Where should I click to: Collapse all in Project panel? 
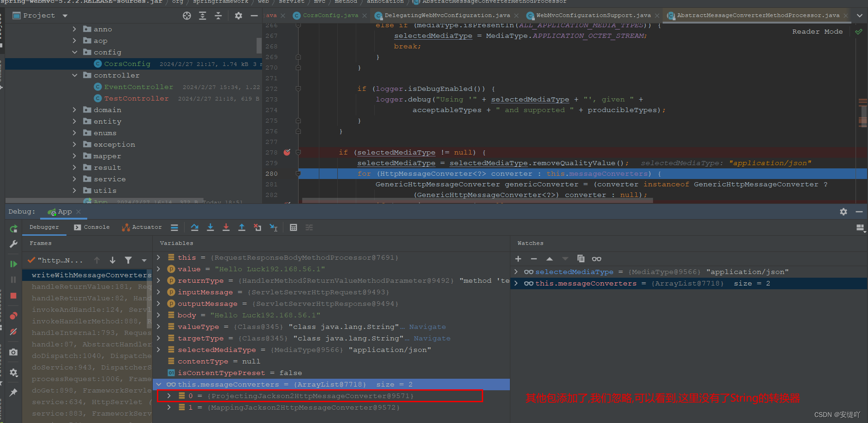click(218, 16)
